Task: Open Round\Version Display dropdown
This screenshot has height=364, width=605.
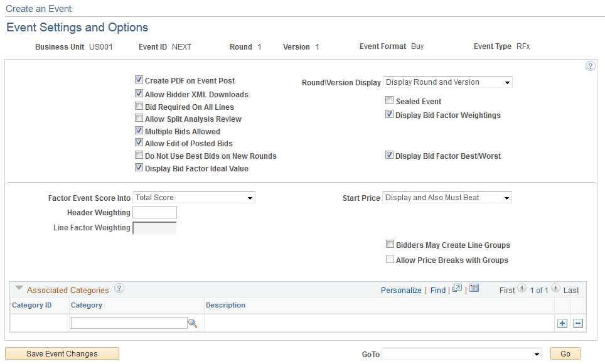Action: pyautogui.click(x=447, y=82)
